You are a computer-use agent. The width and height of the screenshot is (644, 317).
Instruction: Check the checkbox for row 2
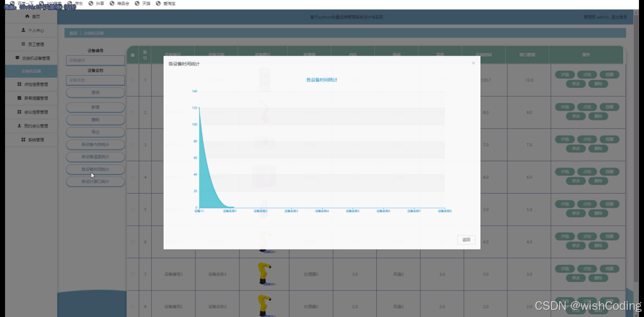pyautogui.click(x=133, y=112)
